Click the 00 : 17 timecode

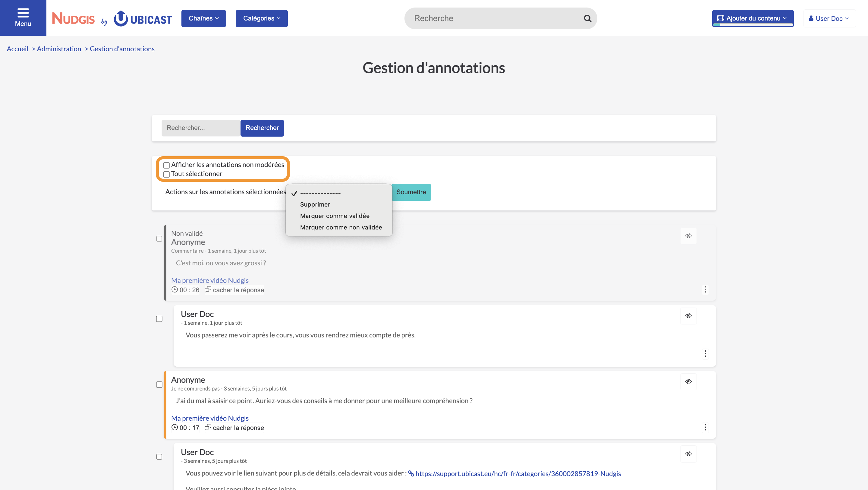185,428
